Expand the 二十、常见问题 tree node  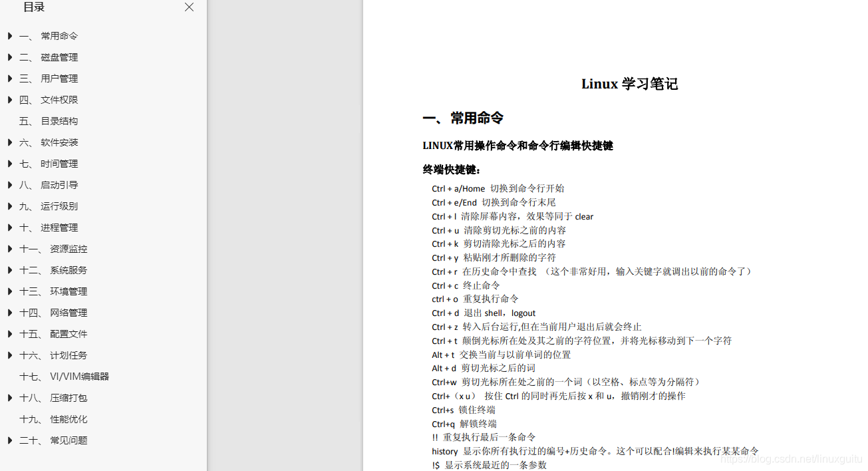(9, 440)
